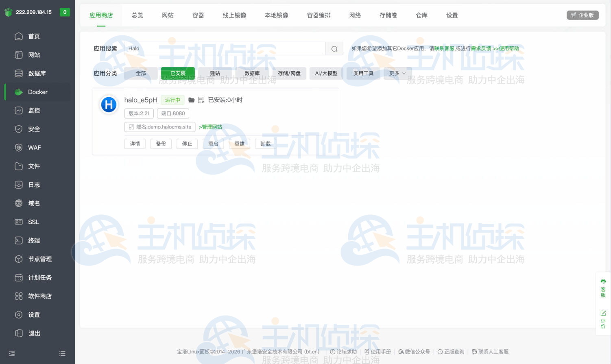Collapse sidebar using bottom-left menu icon

tap(12, 353)
